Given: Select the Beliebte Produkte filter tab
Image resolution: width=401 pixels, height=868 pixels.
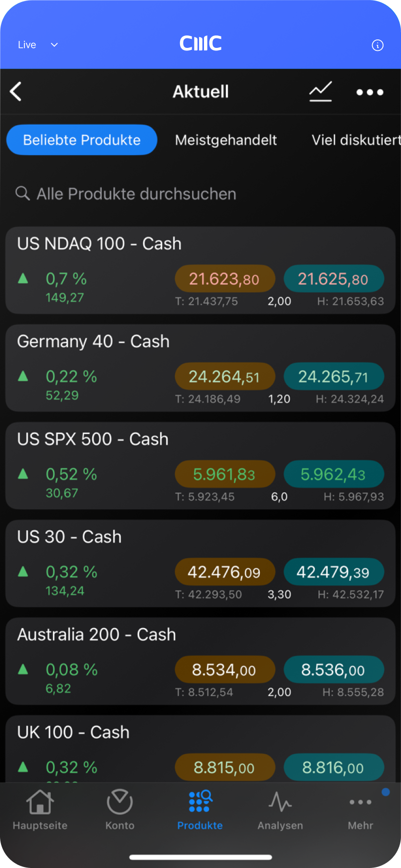Looking at the screenshot, I should click(x=82, y=140).
